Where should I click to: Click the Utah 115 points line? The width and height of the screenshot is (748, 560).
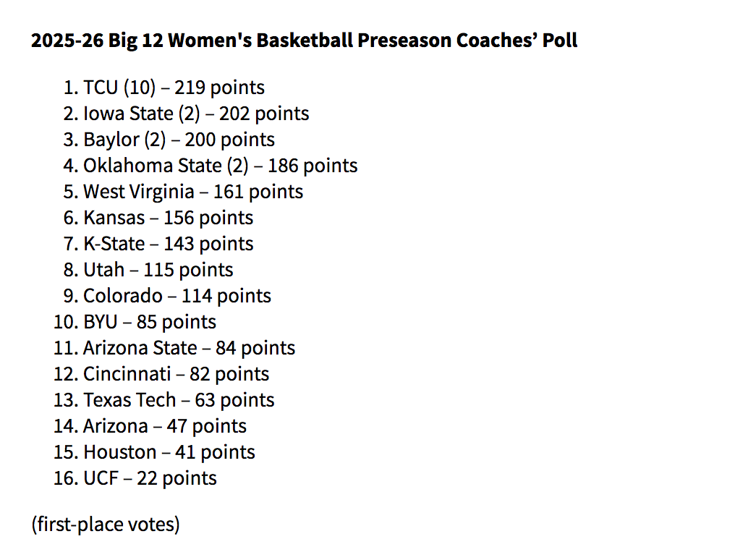(158, 270)
